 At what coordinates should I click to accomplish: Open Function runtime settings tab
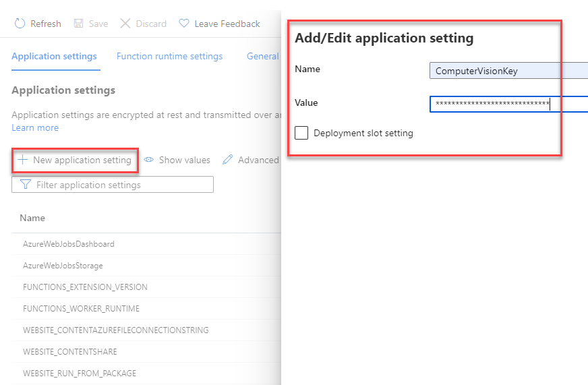[x=169, y=56]
